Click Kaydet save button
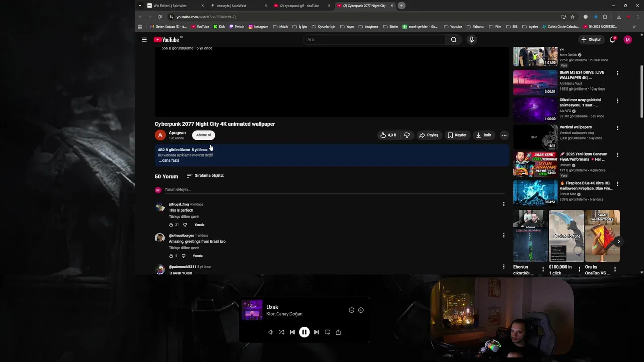644x362 pixels. coord(457,135)
